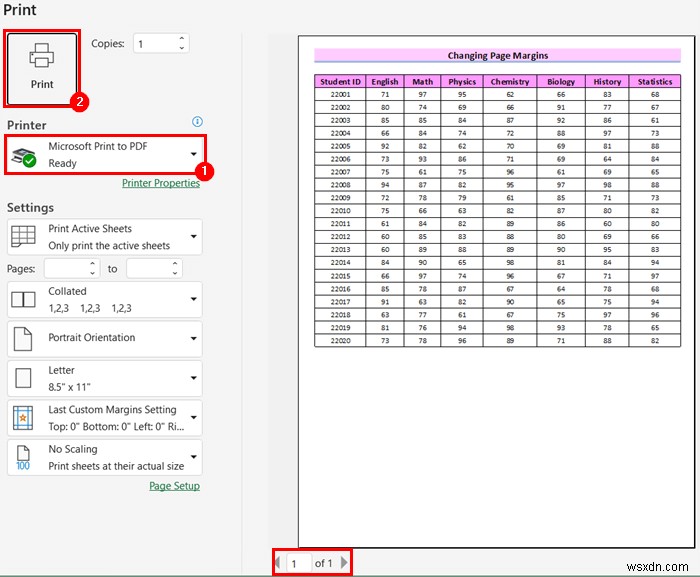
Task: Click the Letter paper size icon
Action: [x=23, y=378]
